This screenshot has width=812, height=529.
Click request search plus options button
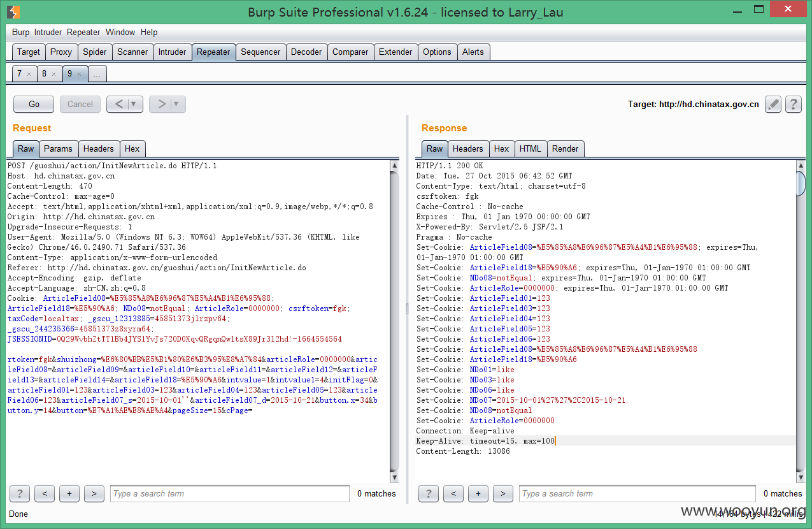(x=69, y=493)
